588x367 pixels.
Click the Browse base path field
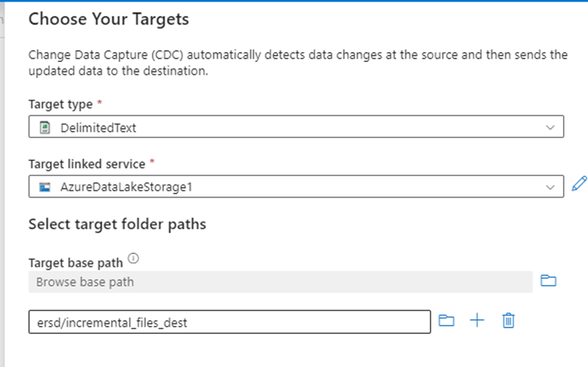click(x=280, y=282)
